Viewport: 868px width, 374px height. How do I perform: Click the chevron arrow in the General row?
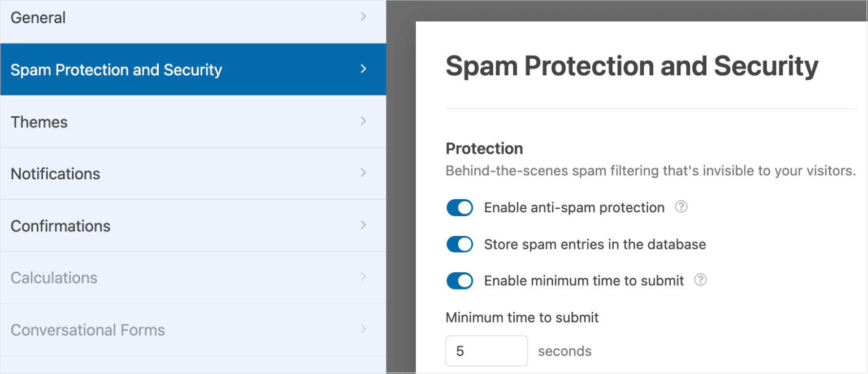(363, 17)
